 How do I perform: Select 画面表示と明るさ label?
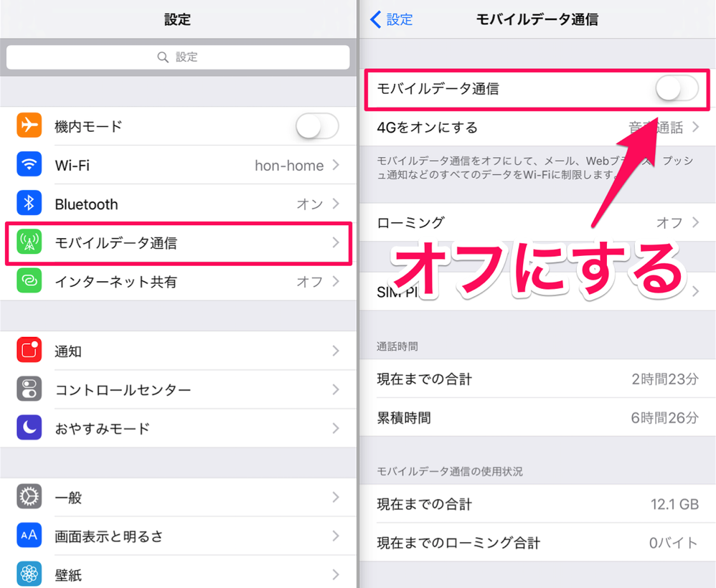(109, 536)
